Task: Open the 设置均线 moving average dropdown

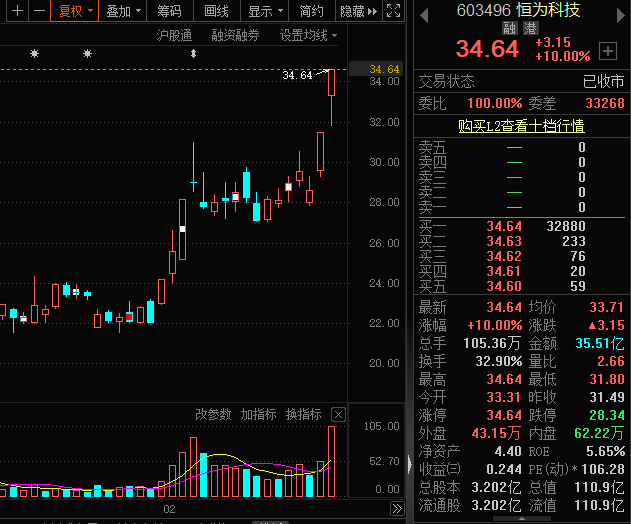Action: (308, 35)
